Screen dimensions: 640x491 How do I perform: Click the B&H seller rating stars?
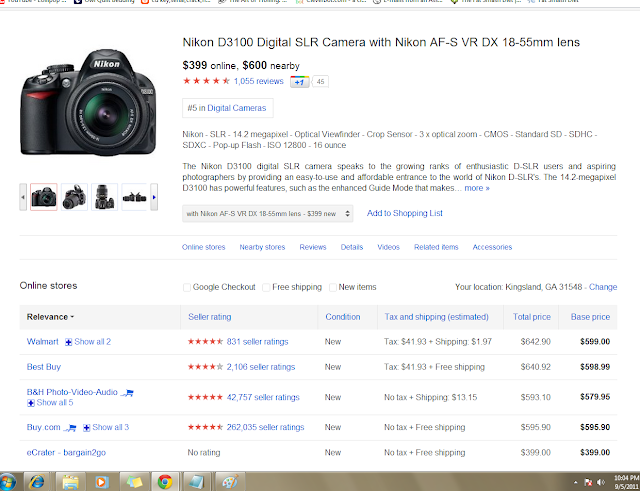click(x=205, y=397)
